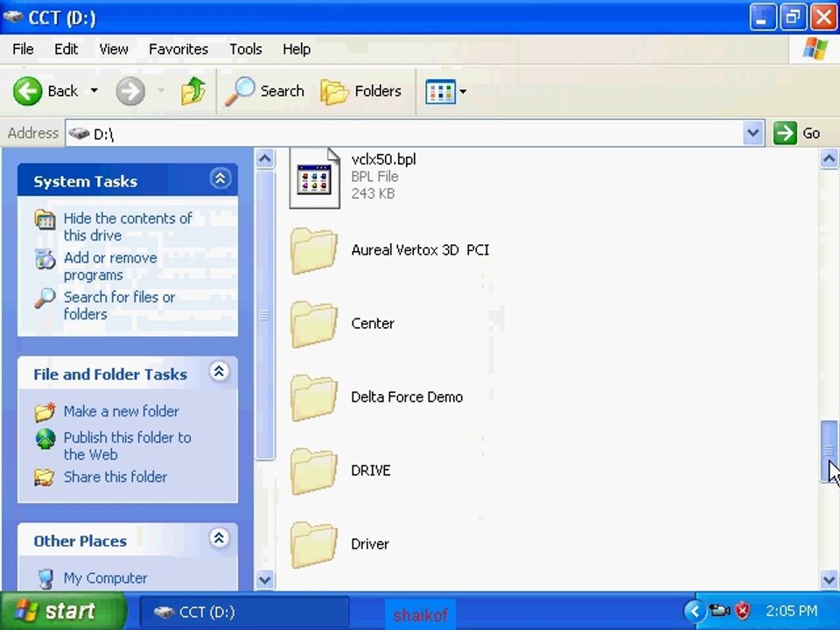Click the task pane scroll up arrow
This screenshot has height=630, width=840.
click(264, 159)
